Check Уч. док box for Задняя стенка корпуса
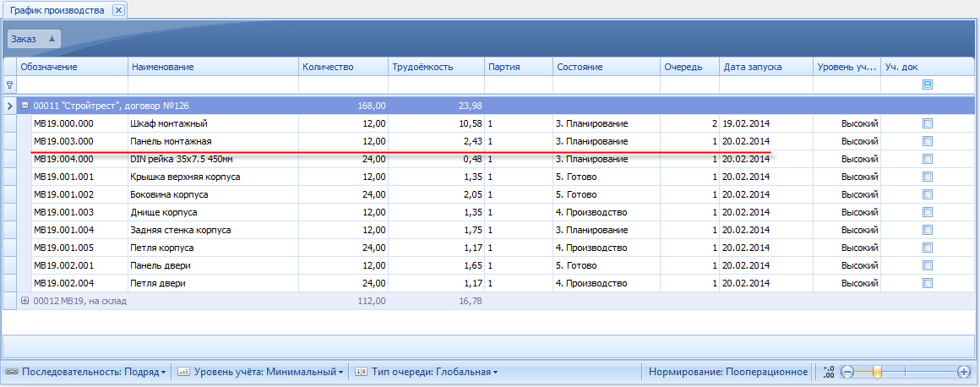The width and height of the screenshot is (980, 387). [x=928, y=230]
